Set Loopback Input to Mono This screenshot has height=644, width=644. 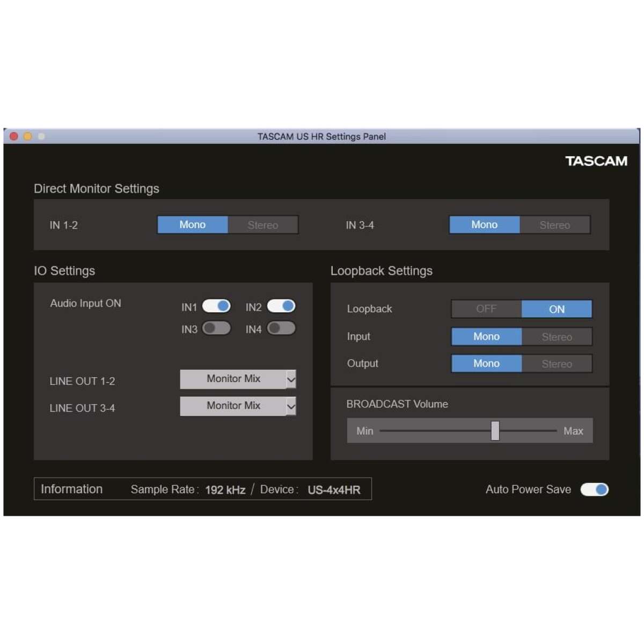click(x=486, y=336)
